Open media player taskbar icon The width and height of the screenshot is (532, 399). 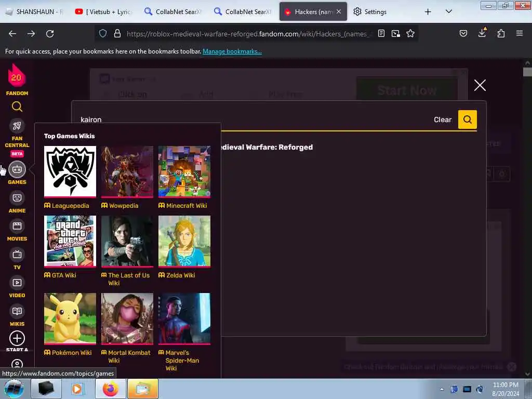click(x=77, y=389)
